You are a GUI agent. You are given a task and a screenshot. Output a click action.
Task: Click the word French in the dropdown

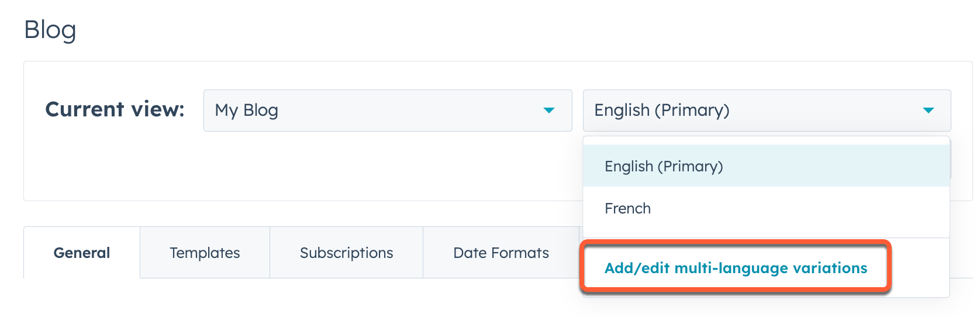click(627, 208)
